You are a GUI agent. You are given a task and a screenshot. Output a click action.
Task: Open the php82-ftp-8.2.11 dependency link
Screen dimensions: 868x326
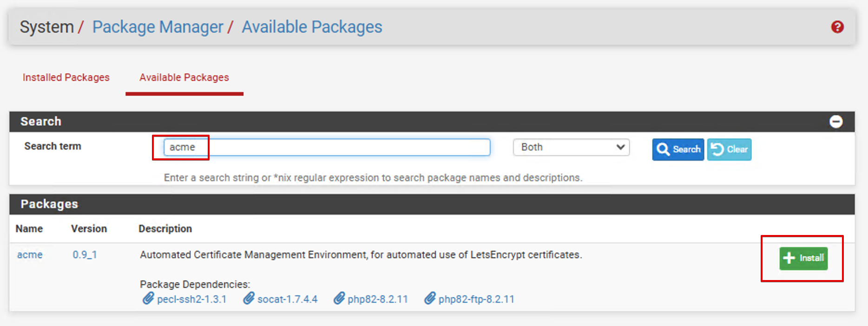(x=476, y=300)
